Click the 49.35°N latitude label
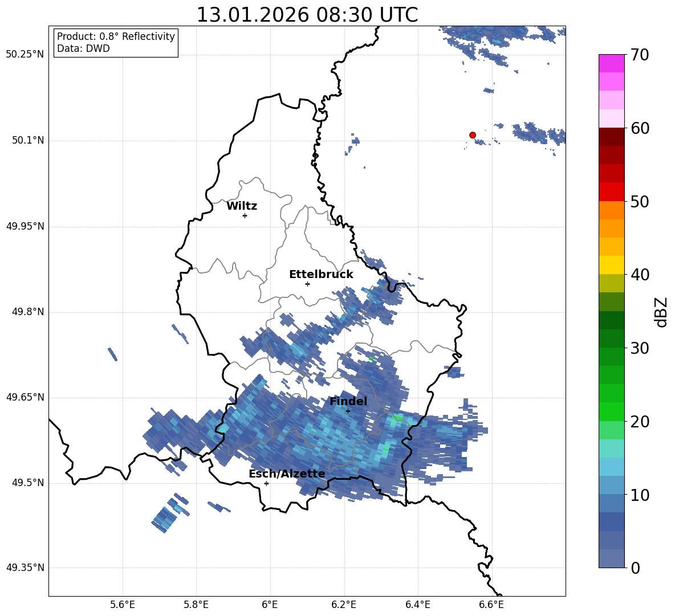Image resolution: width=675 pixels, height=616 pixels. pyautogui.click(x=25, y=568)
